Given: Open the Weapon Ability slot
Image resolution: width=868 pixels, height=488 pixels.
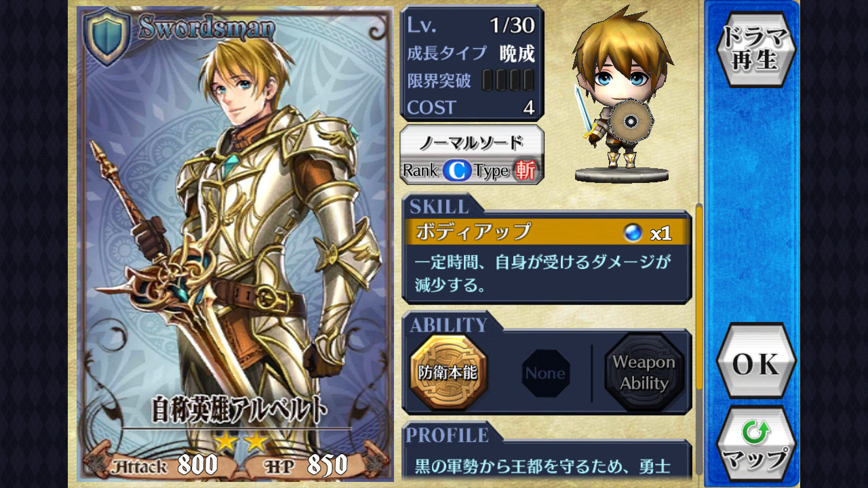Looking at the screenshot, I should [x=644, y=372].
